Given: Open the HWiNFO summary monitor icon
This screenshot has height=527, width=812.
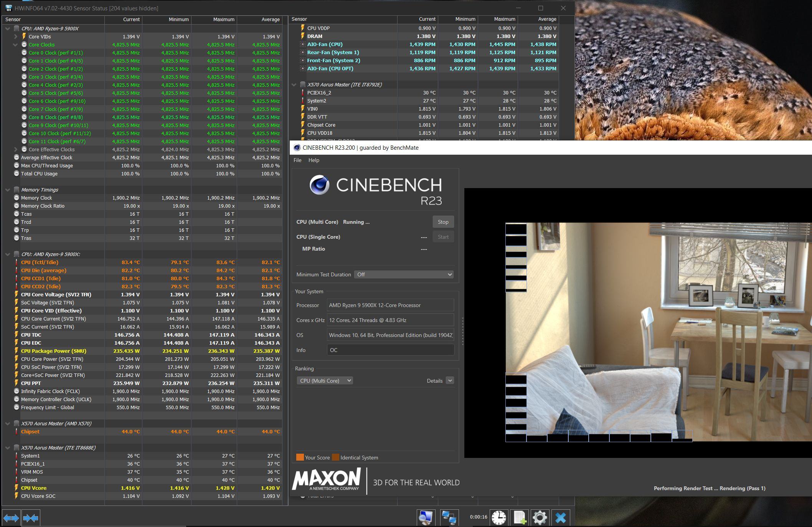Looking at the screenshot, I should (426, 517).
